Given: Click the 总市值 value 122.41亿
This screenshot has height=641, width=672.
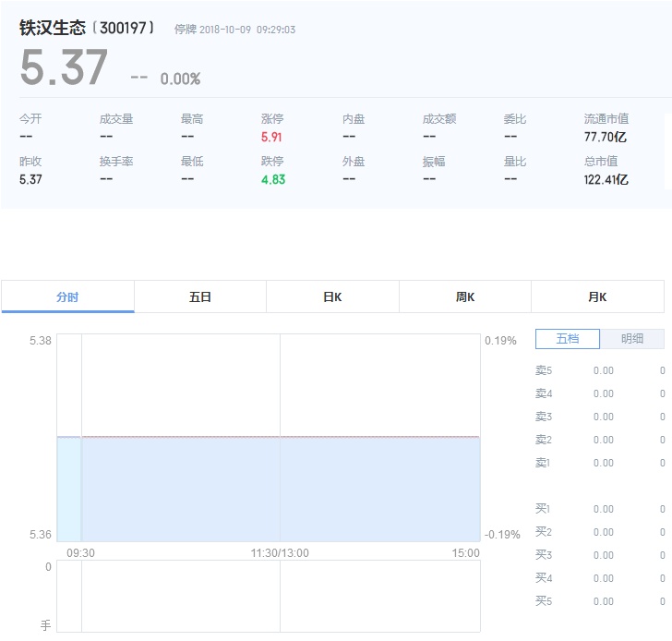Looking at the screenshot, I should [606, 179].
